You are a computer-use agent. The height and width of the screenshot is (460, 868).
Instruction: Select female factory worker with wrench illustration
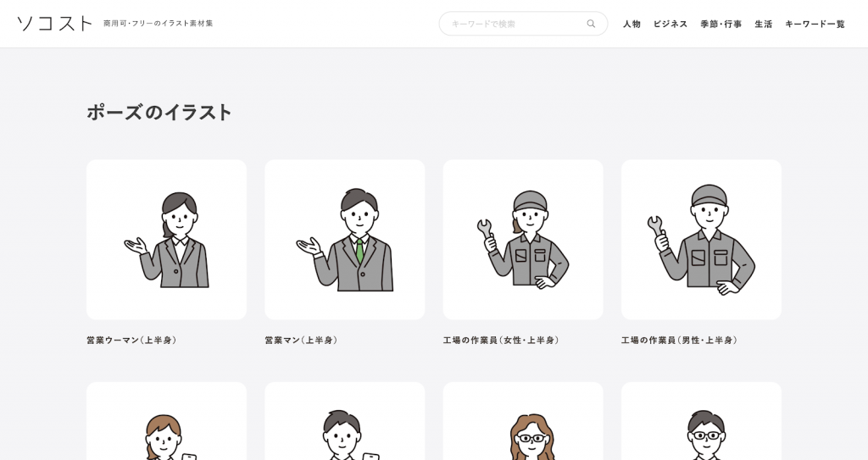[x=522, y=240]
